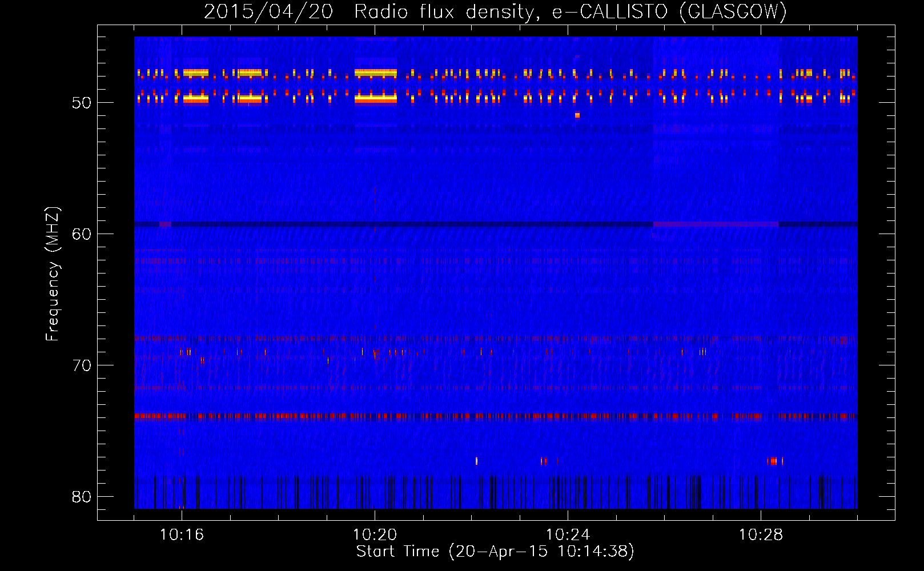Click the 50 frequency tick label
The image size is (924, 571).
pos(82,103)
